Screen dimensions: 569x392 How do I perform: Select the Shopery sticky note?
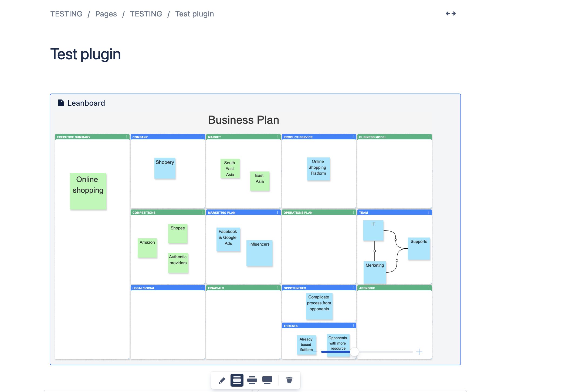165,168
